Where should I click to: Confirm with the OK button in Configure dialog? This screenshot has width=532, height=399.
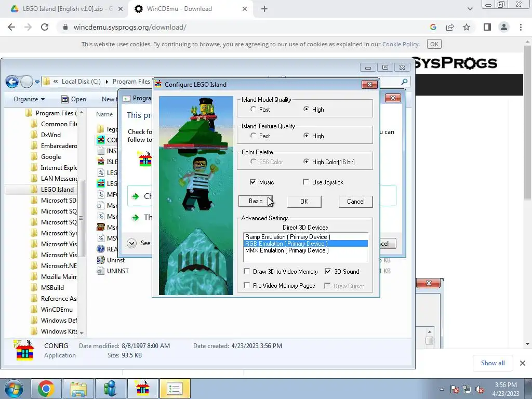304,202
